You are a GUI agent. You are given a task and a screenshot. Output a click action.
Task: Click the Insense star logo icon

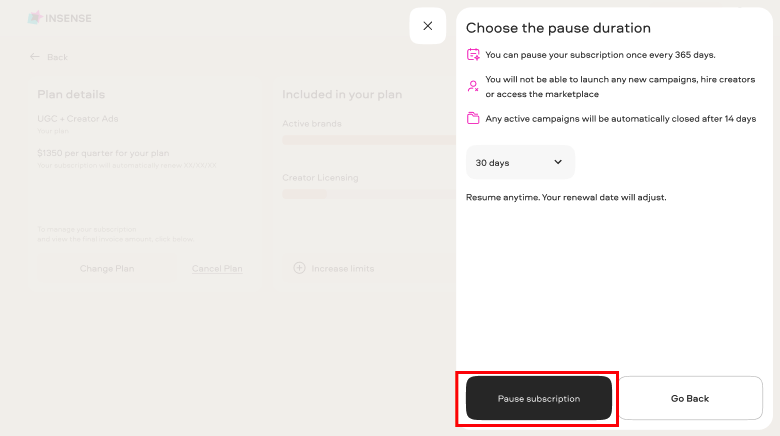(x=35, y=18)
